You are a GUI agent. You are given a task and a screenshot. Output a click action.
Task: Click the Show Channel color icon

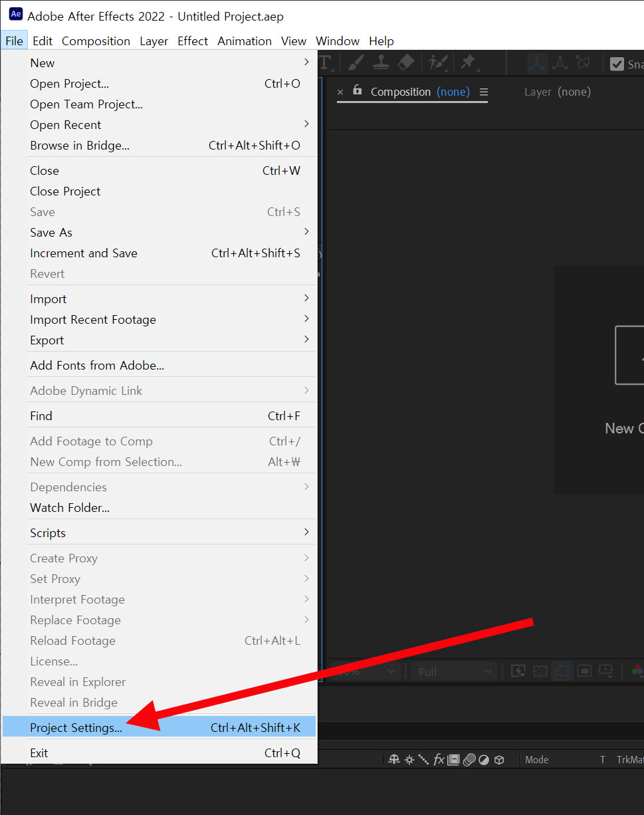(x=637, y=671)
